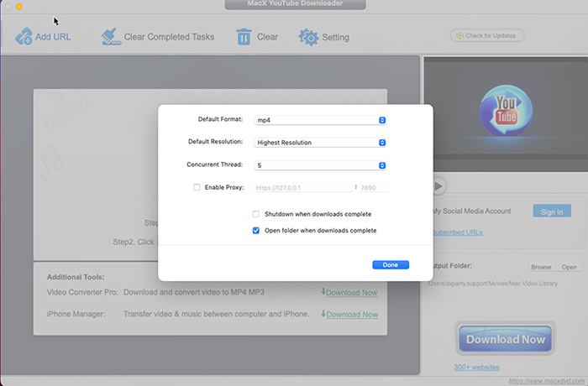Click My Social Media Account label
This screenshot has width=588, height=386.
472,211
